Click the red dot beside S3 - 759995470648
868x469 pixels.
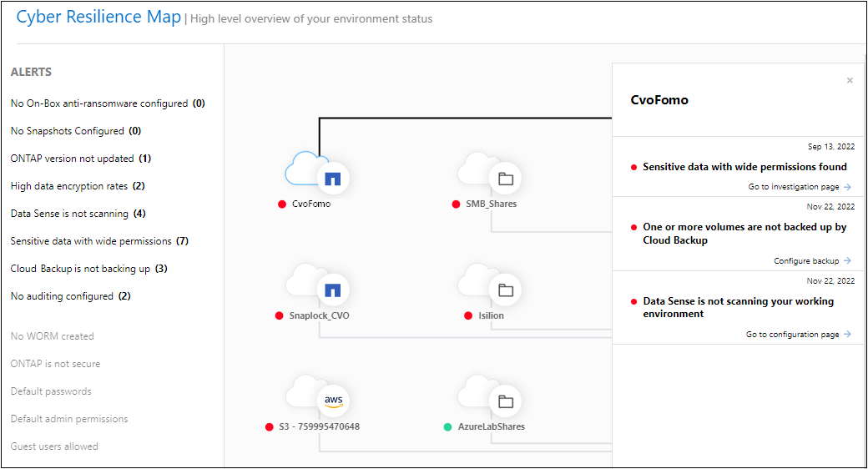[x=269, y=427]
